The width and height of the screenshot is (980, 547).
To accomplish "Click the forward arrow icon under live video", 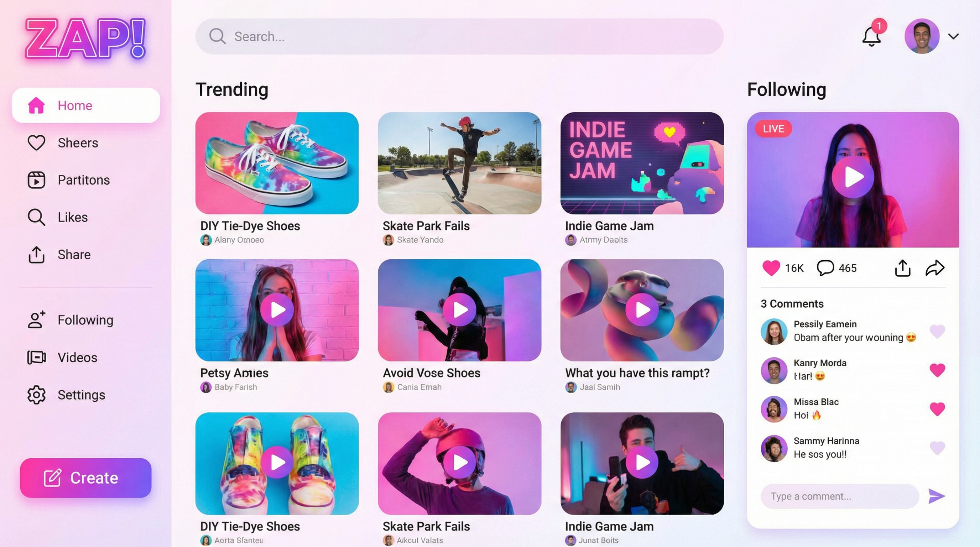I will tap(935, 268).
